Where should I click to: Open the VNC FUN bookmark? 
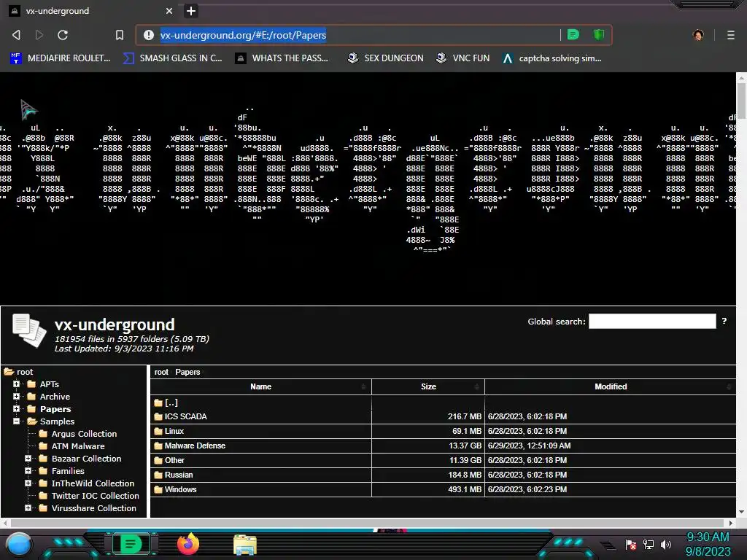click(x=462, y=58)
